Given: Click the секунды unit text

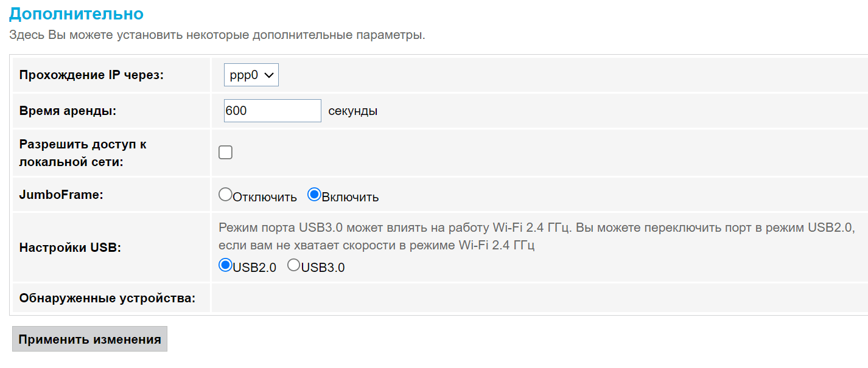Looking at the screenshot, I should (x=352, y=111).
